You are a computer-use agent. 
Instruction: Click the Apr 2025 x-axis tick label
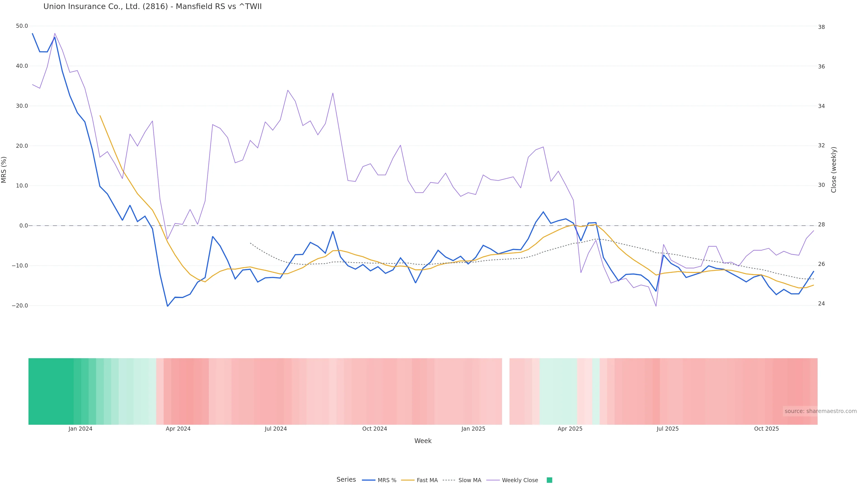(570, 429)
